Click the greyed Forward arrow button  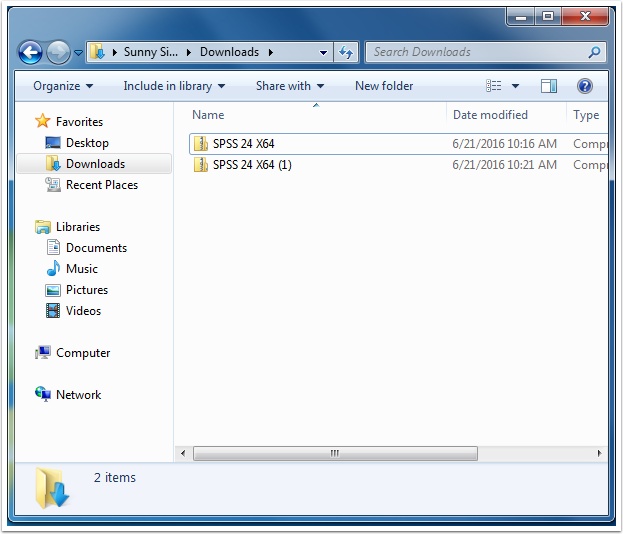tap(58, 52)
